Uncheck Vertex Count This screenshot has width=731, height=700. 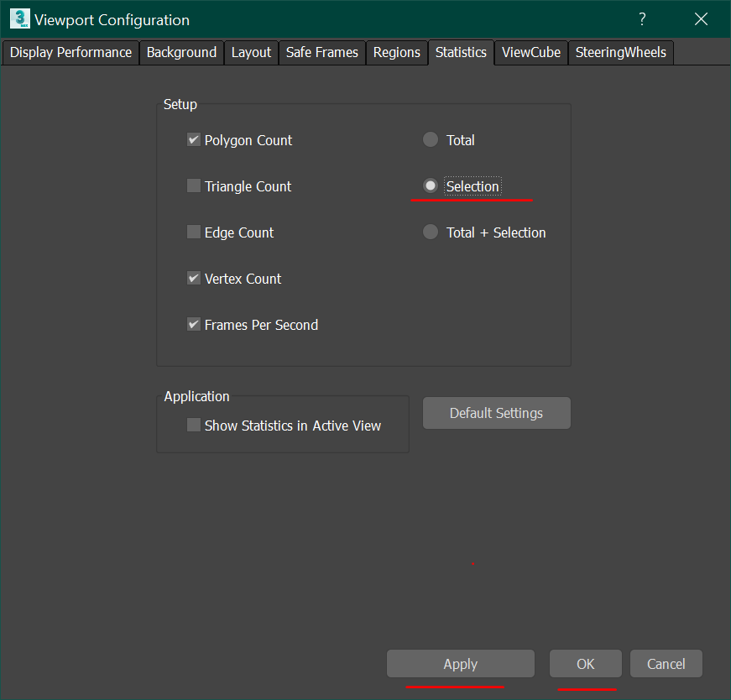(194, 278)
